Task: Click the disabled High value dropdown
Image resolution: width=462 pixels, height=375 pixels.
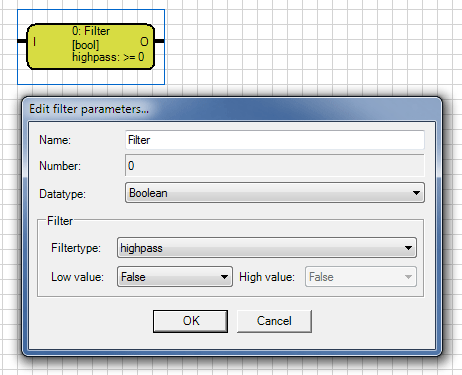Action: point(361,277)
